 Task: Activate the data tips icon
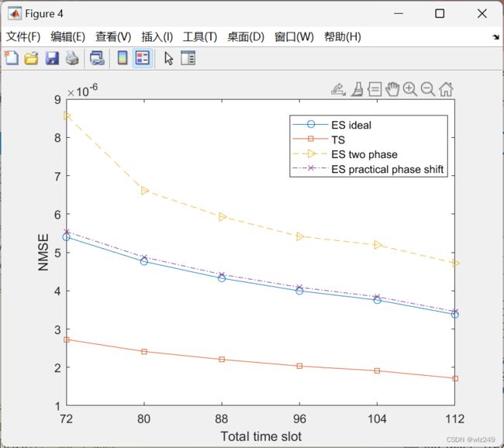coord(375,89)
